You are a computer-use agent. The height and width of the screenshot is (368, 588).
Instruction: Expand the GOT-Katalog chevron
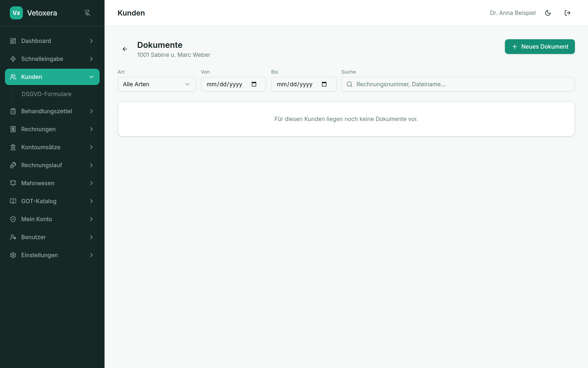click(x=91, y=201)
